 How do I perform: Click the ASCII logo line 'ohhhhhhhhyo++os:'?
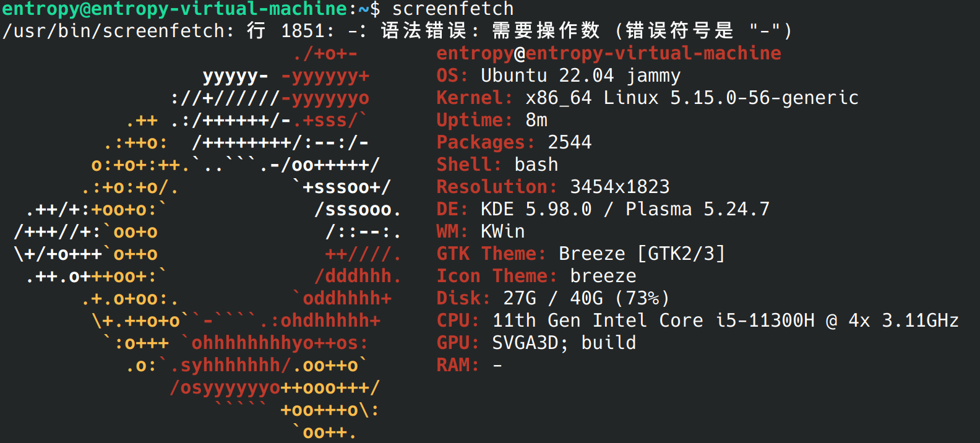(280, 343)
